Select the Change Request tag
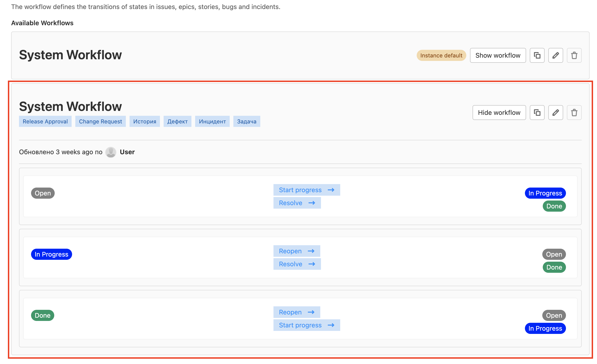Screen dimensions: 597x364 pyautogui.click(x=100, y=122)
